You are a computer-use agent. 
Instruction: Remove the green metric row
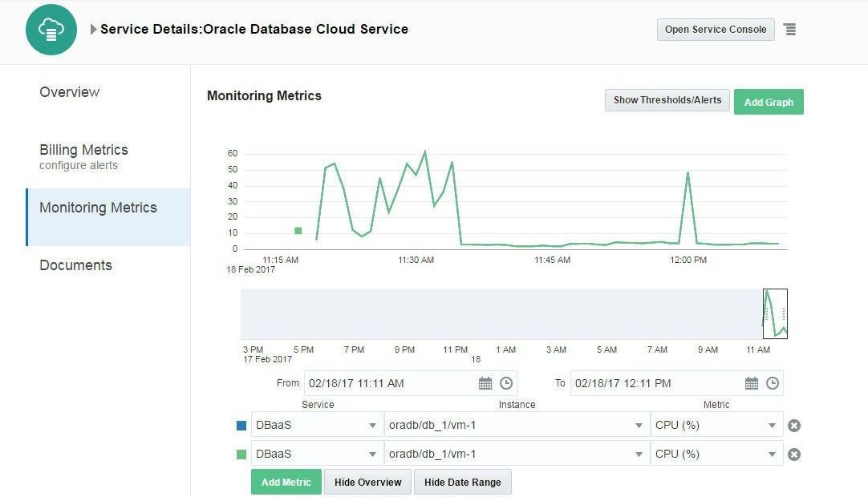point(794,455)
